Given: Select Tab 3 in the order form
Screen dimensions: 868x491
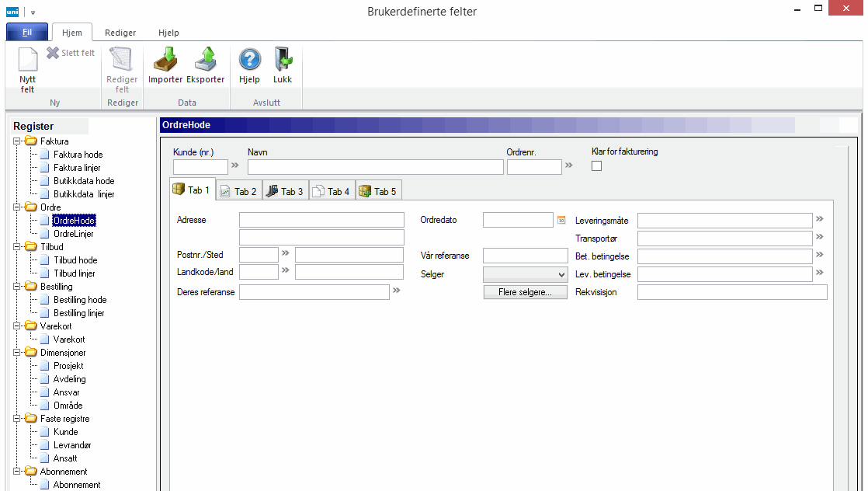Looking at the screenshot, I should (x=285, y=191).
